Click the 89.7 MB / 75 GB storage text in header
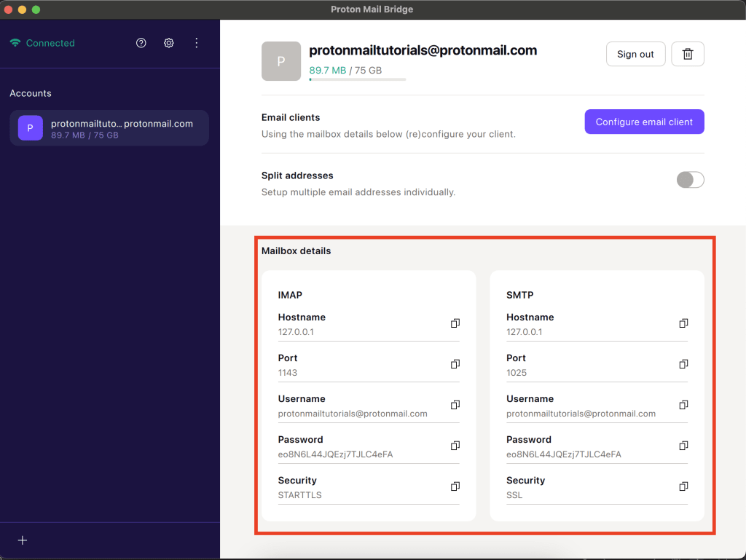746x560 pixels. pyautogui.click(x=345, y=71)
